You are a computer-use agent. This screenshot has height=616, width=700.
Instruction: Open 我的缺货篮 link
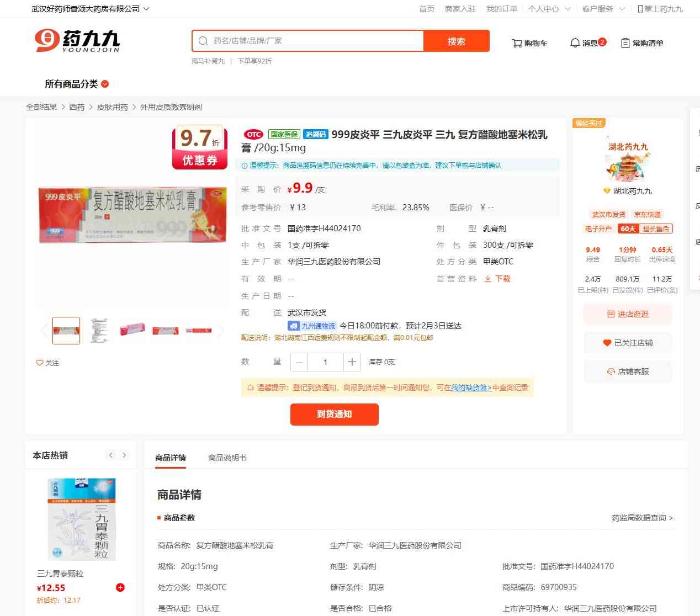click(471, 387)
